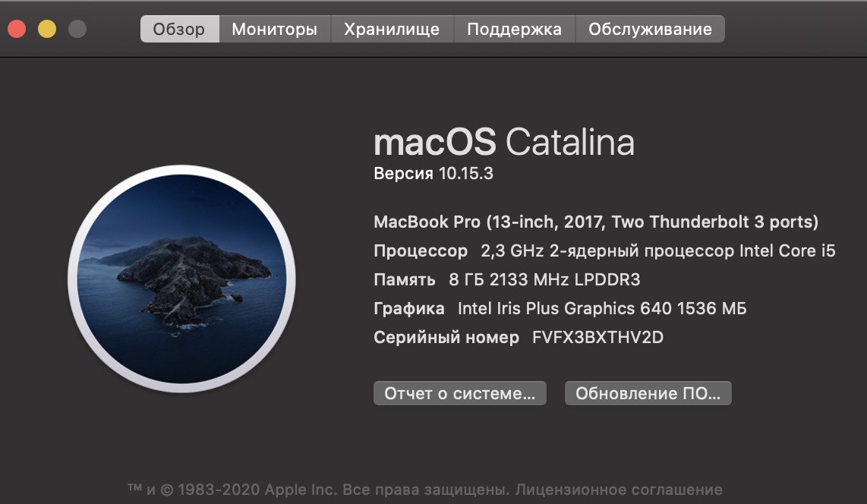Click the Память label
Screen dimensions: 867x504
(405, 279)
